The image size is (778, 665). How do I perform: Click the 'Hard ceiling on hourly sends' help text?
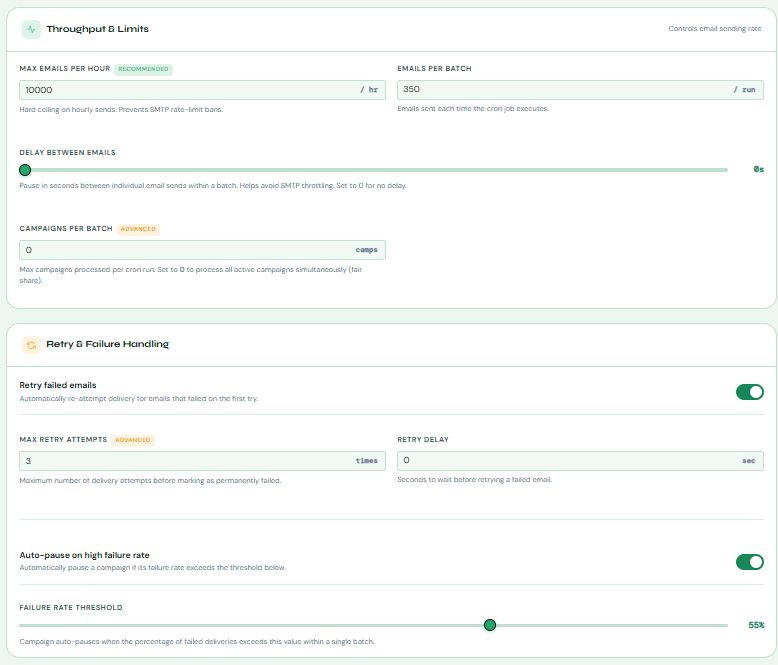point(121,110)
